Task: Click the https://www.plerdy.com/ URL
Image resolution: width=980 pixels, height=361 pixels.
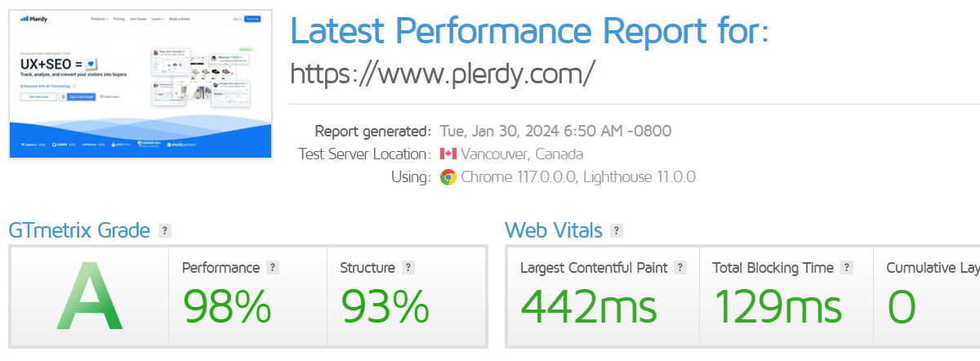Action: tap(442, 74)
